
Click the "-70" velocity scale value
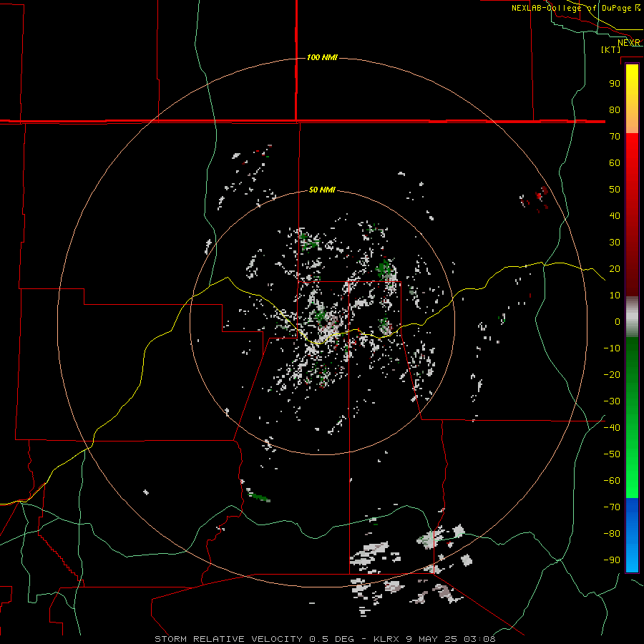[612, 507]
